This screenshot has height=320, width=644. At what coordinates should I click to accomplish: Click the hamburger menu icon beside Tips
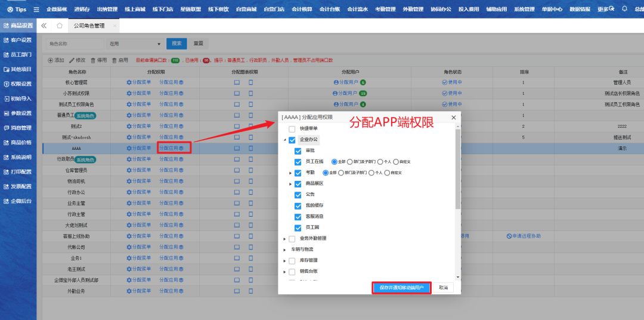pyautogui.click(x=36, y=10)
